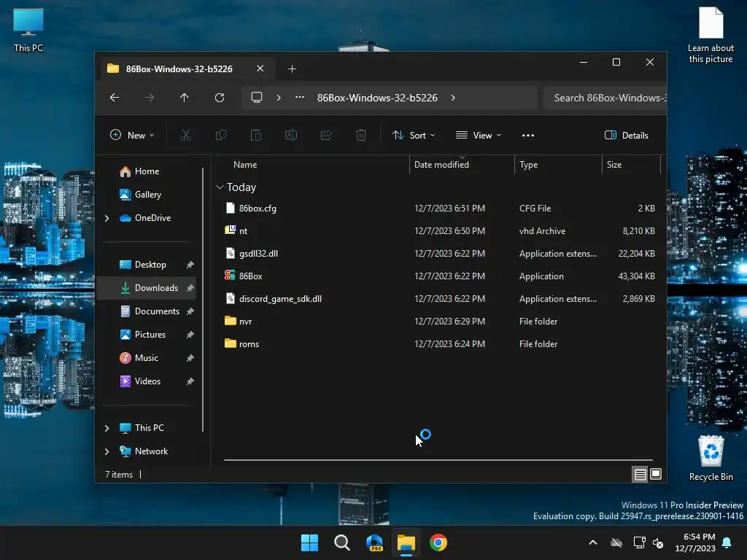Click 86Box-Windows-32-b5226 breadcrumb
The width and height of the screenshot is (747, 560).
coord(377,98)
